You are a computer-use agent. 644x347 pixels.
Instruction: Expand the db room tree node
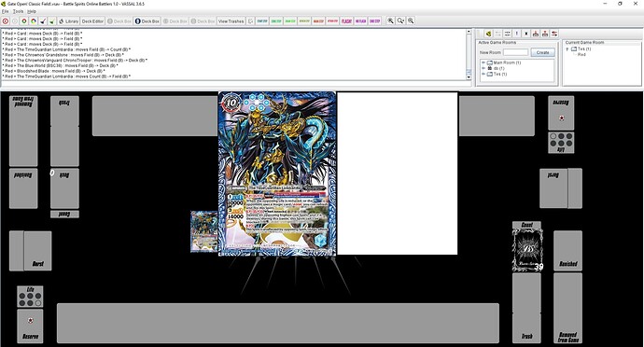483,69
